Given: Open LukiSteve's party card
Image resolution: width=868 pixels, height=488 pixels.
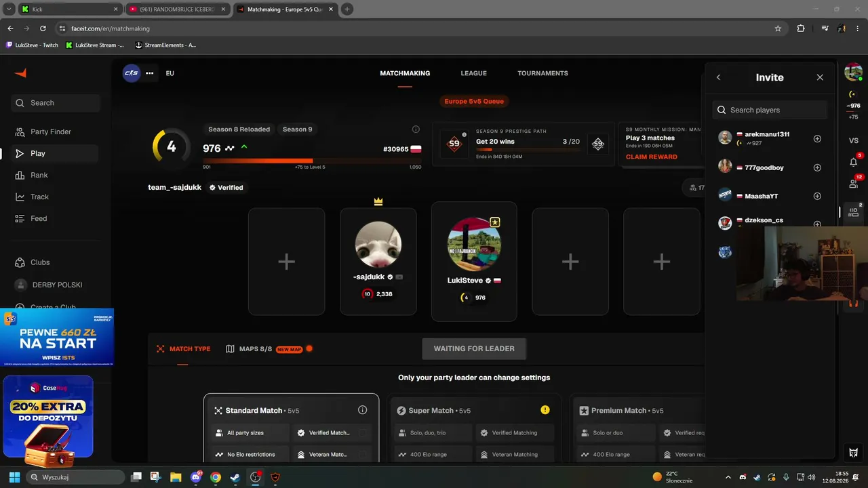Looking at the screenshot, I should coord(474,262).
